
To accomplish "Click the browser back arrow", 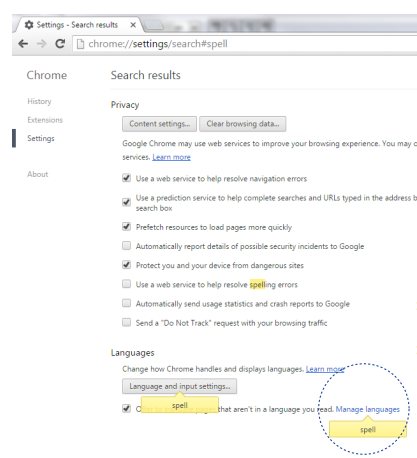I will tap(23, 44).
